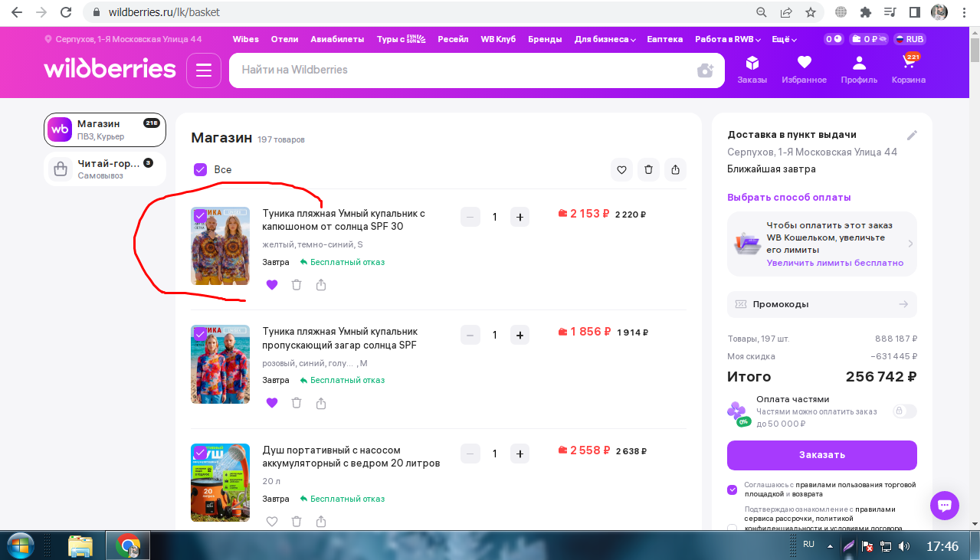Open Бренды in top menu
980x560 pixels.
click(x=545, y=39)
